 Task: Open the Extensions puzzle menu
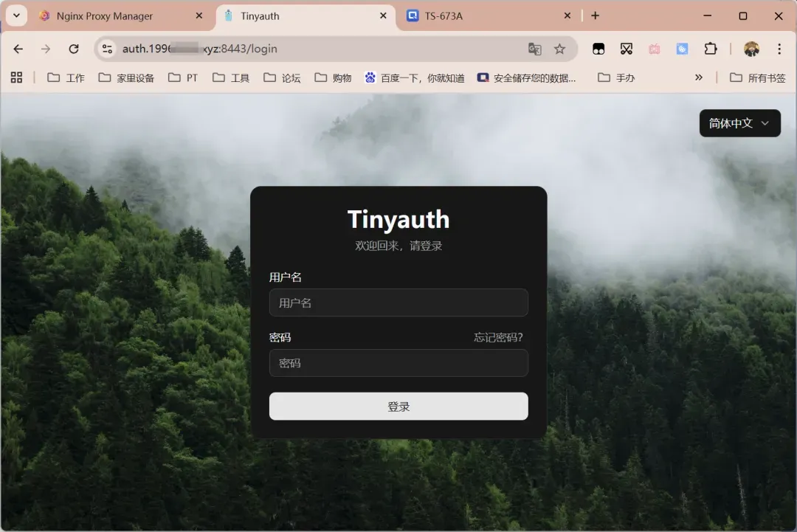(x=711, y=49)
